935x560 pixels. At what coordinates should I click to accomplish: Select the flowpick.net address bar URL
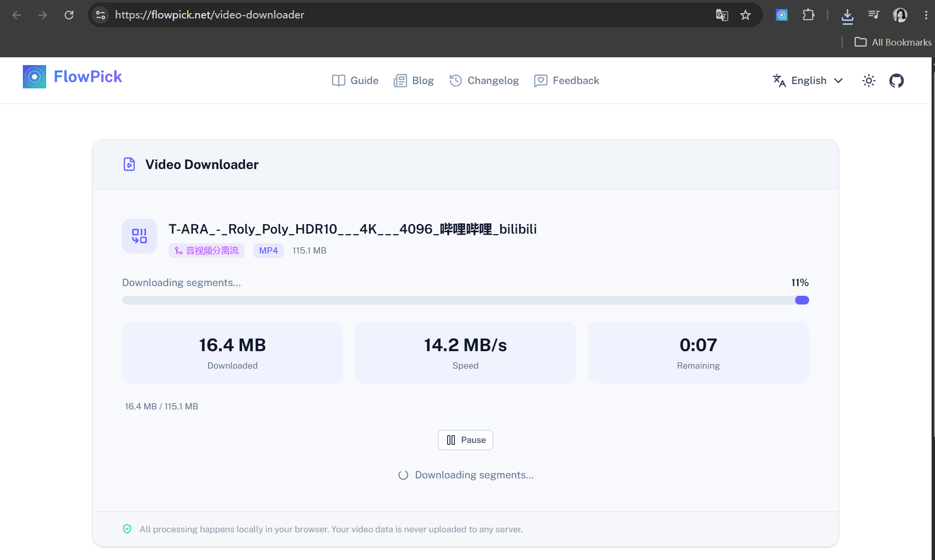pos(209,15)
